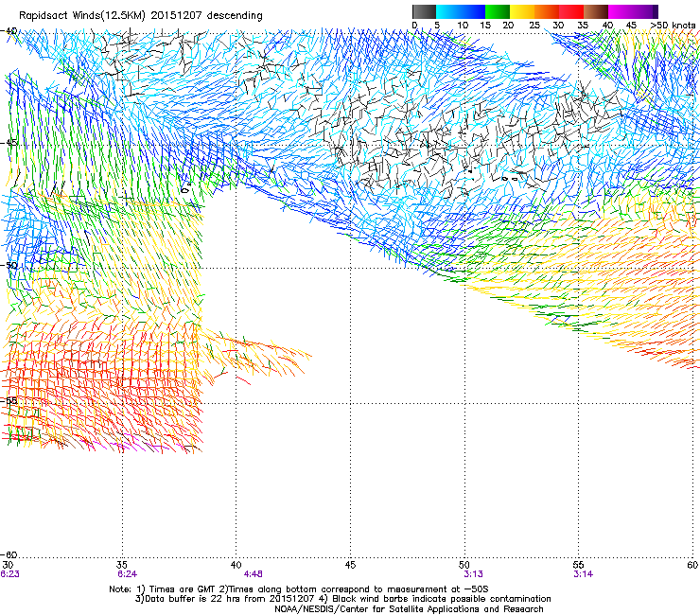
Task: Click the -40 latitude axis label
Action: click(x=9, y=31)
